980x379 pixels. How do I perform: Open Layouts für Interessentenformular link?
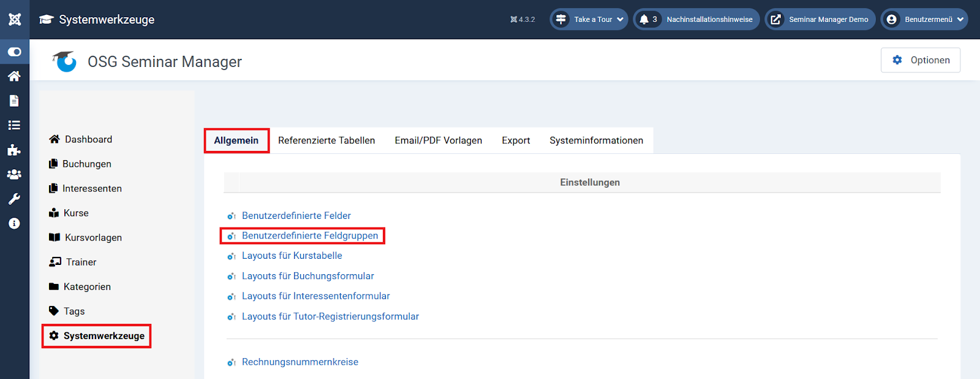tap(316, 296)
